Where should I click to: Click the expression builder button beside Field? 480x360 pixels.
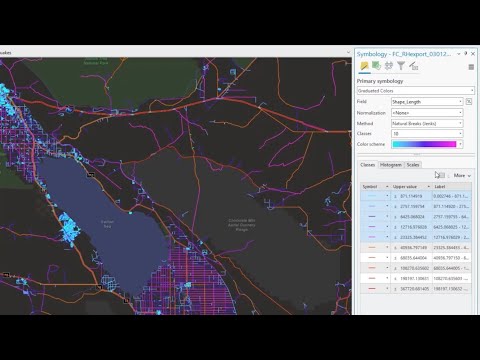pos(469,102)
